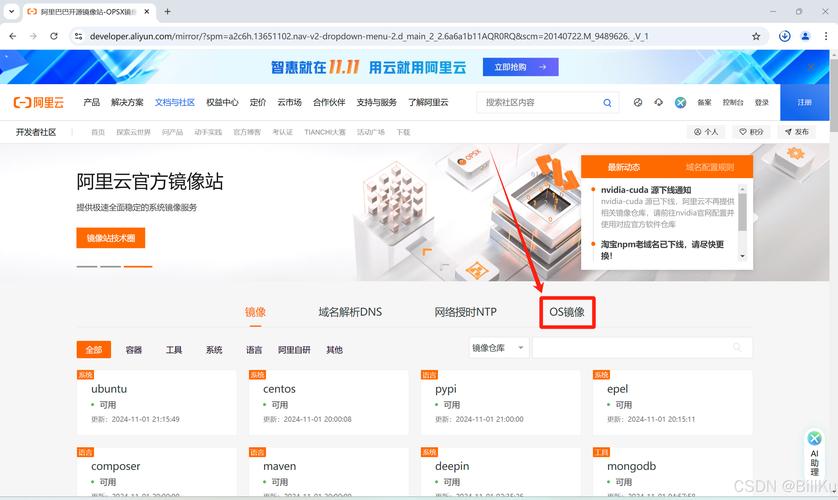
Task: Click browser forward arrow
Action: [x=33, y=36]
